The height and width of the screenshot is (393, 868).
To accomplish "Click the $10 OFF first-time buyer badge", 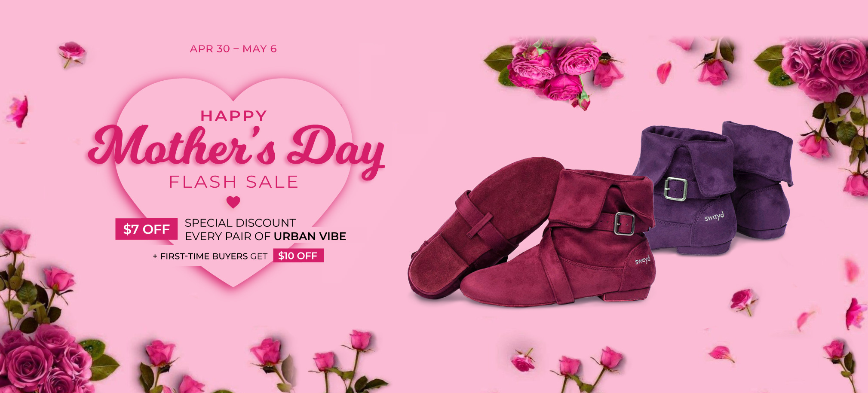I will pyautogui.click(x=298, y=256).
